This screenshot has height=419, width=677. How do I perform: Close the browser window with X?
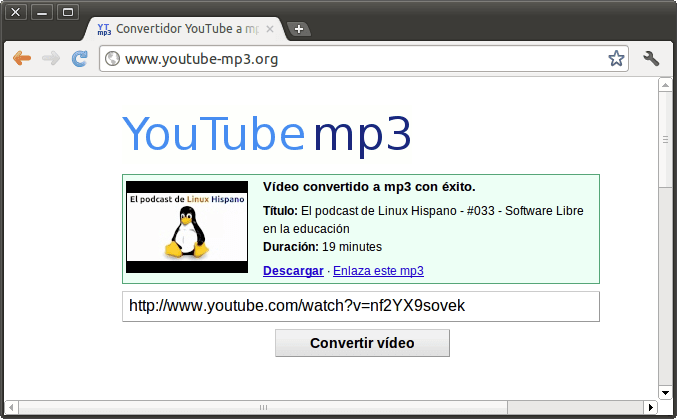point(16,12)
